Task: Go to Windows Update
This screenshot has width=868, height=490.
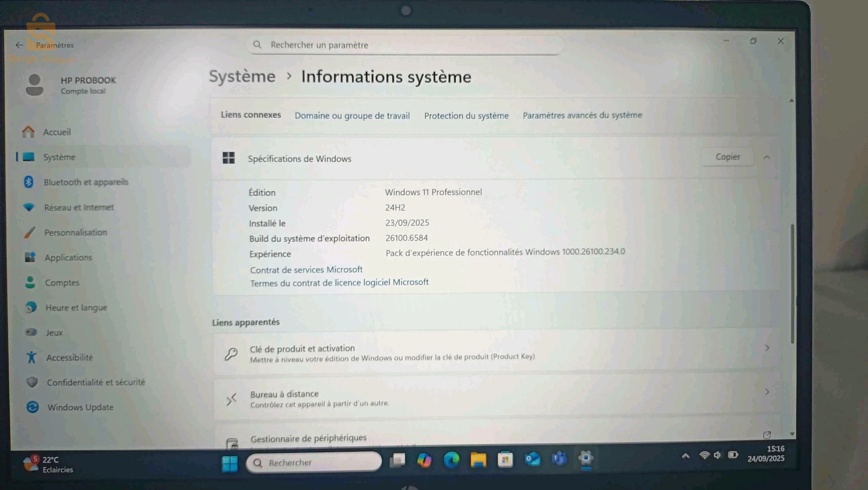Action: [80, 407]
